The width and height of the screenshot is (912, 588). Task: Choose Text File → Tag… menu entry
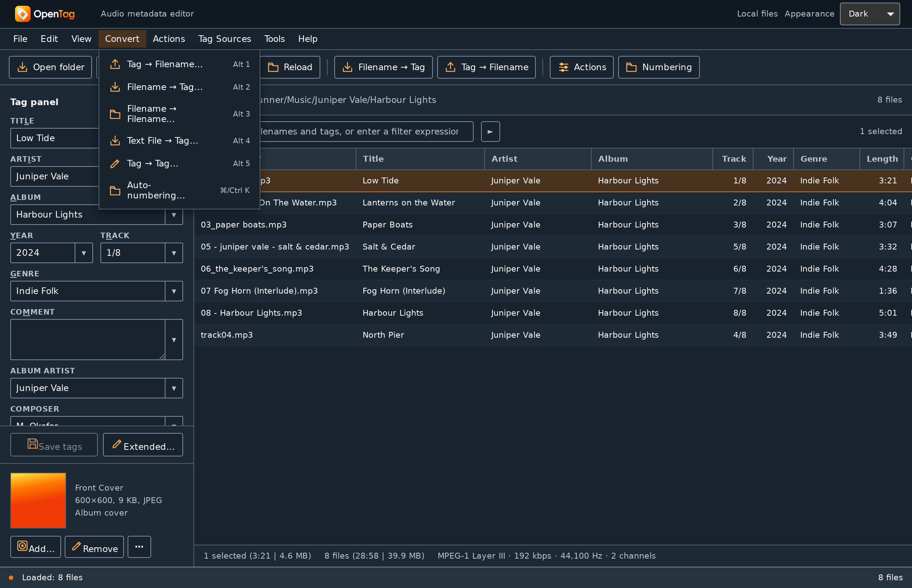[x=179, y=140]
